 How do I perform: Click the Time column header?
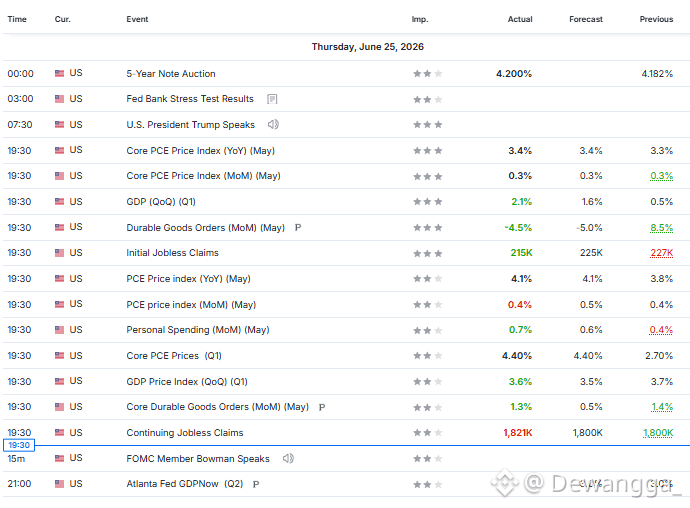point(17,19)
